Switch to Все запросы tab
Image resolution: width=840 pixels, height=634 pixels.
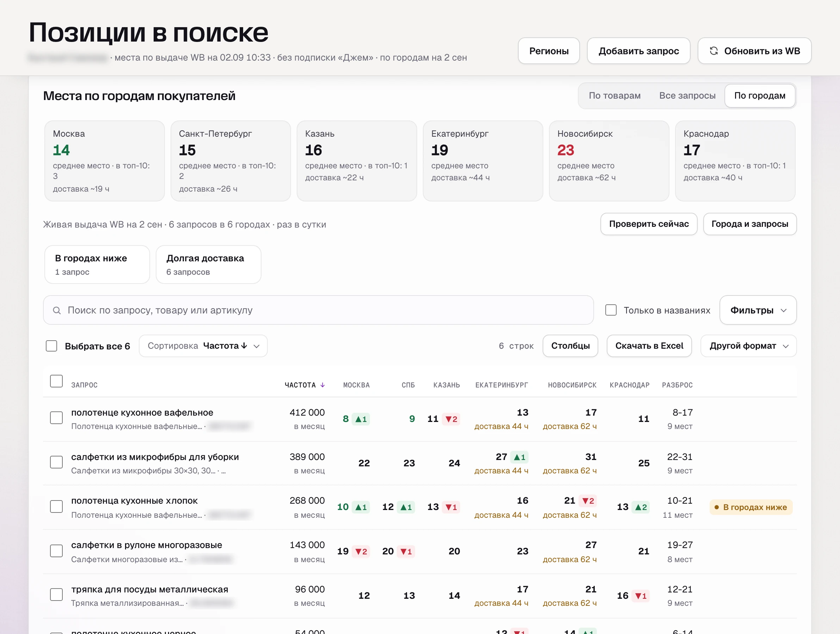687,96
